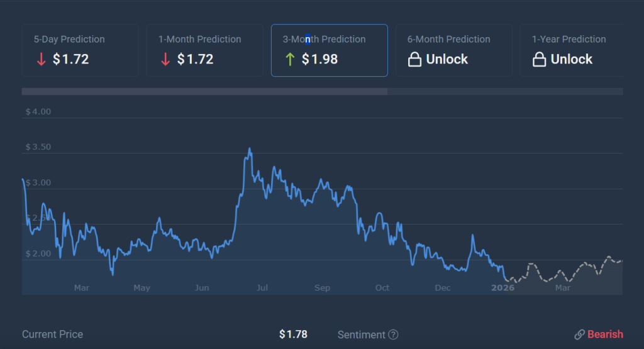
Task: Switch to the 1-Month Prediction tab label
Action: [x=199, y=39]
